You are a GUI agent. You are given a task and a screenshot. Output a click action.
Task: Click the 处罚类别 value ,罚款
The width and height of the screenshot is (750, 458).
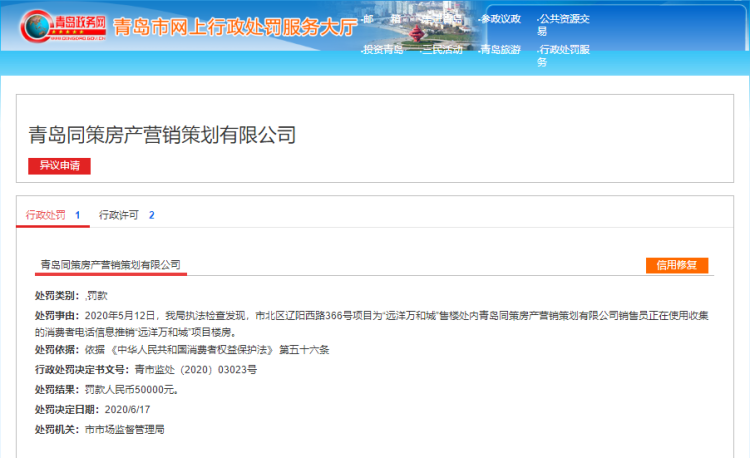click(x=96, y=296)
